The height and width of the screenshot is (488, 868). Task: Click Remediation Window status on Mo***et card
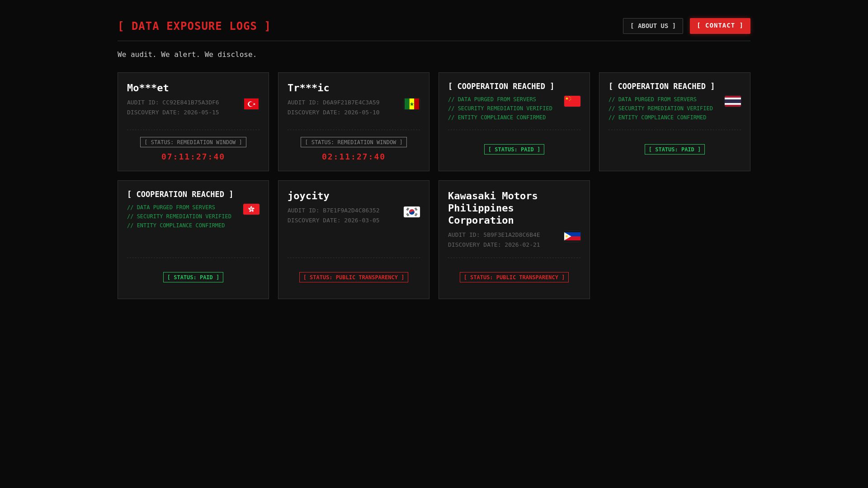193,142
